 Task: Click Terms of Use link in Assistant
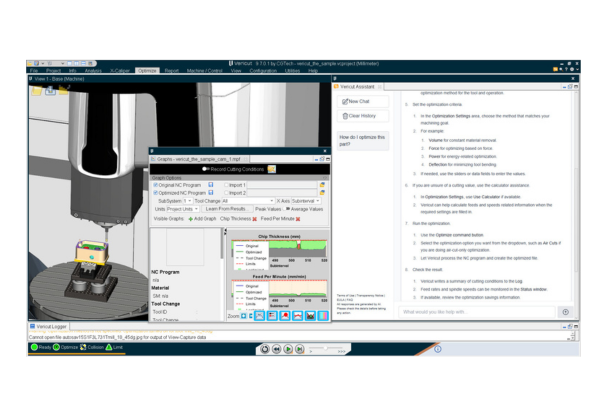346,295
